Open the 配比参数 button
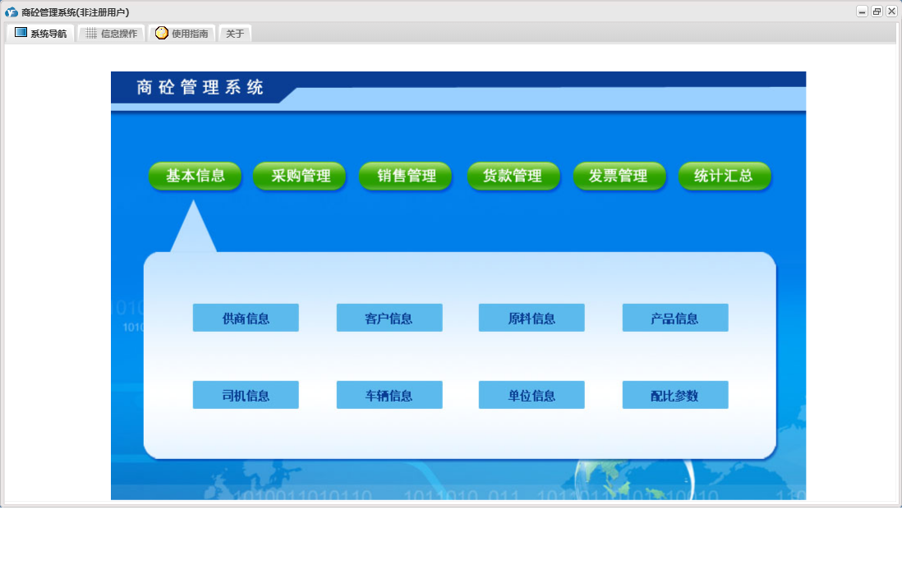The image size is (902, 588). pos(675,395)
